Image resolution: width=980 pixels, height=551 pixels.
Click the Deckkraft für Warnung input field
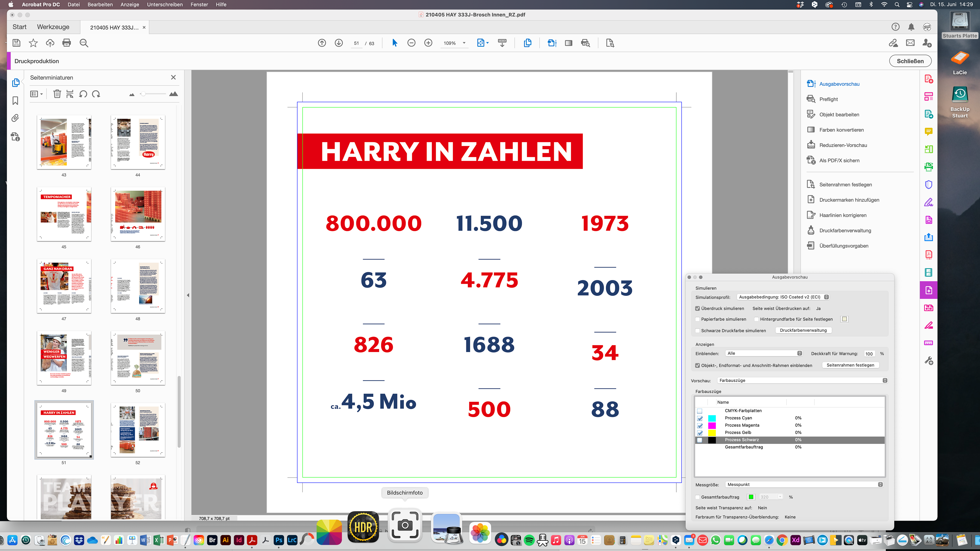[869, 354]
